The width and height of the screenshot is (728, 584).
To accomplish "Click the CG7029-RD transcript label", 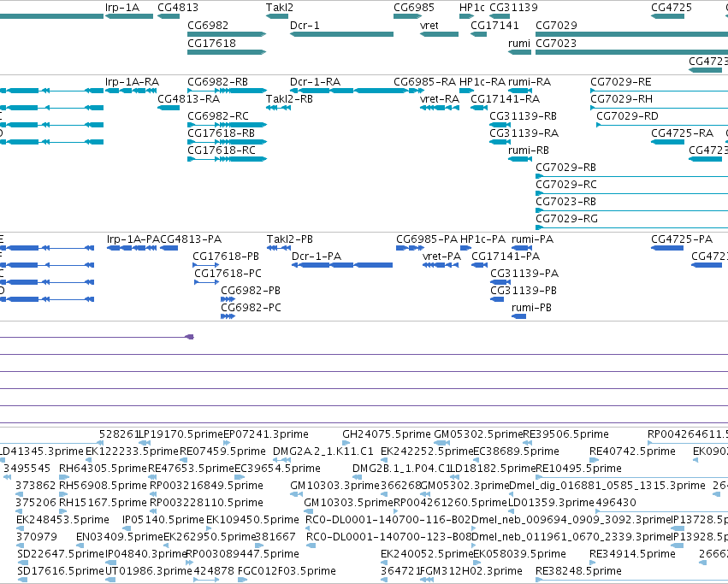I will (x=627, y=116).
